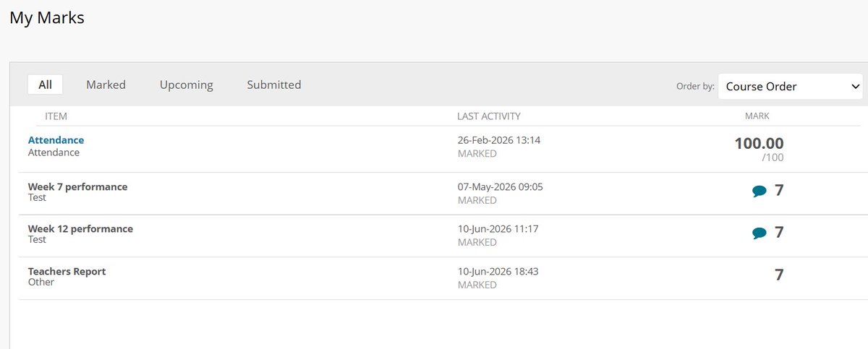Click the ITEM column header
This screenshot has height=349, width=868.
pos(56,116)
